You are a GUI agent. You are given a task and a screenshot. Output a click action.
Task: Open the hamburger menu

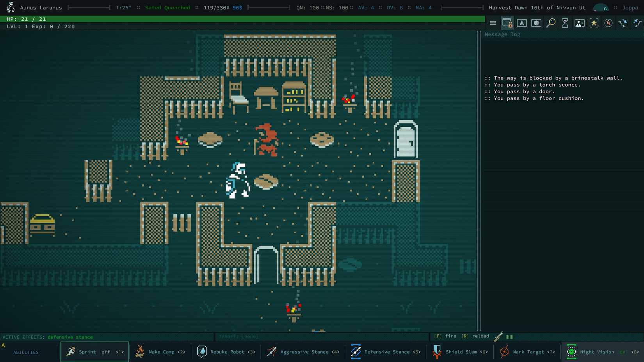(x=493, y=23)
